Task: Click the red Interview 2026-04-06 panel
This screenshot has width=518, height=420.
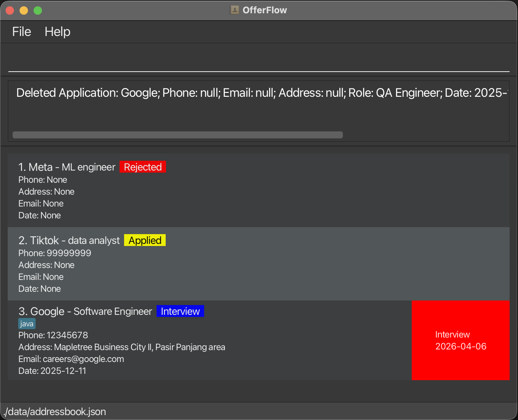Action: (460, 340)
